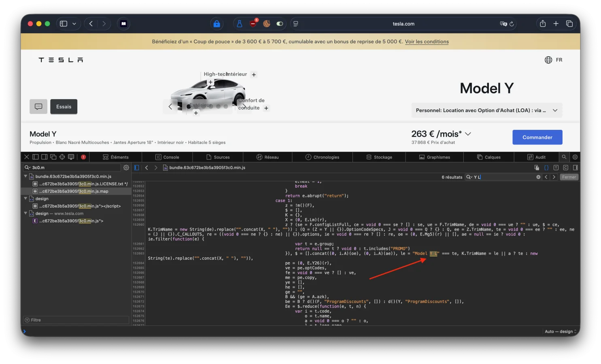The image size is (601, 364).
Task: Collapse the bundle.63c672be3b5a3905f3c0.min.js tree node
Action: click(25, 176)
